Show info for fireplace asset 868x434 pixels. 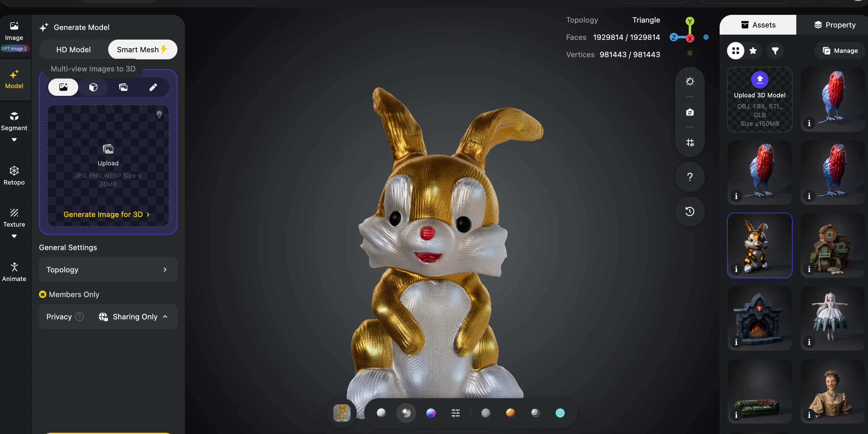[736, 342]
